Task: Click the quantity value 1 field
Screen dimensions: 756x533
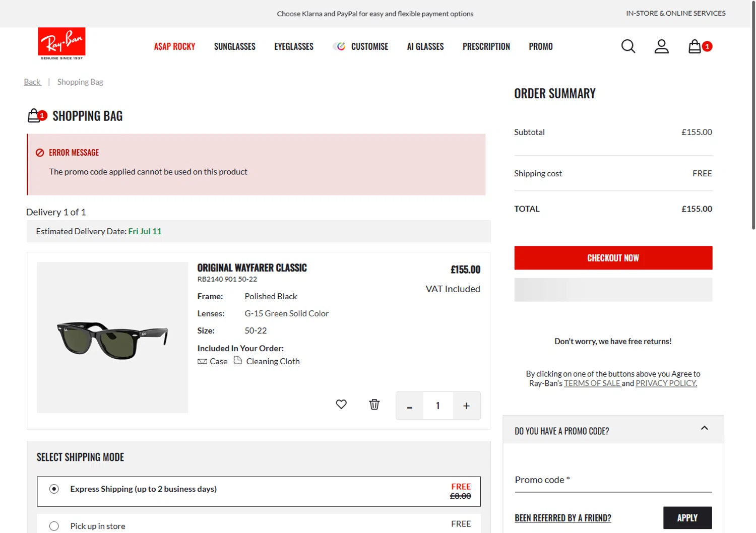Action: click(x=438, y=406)
